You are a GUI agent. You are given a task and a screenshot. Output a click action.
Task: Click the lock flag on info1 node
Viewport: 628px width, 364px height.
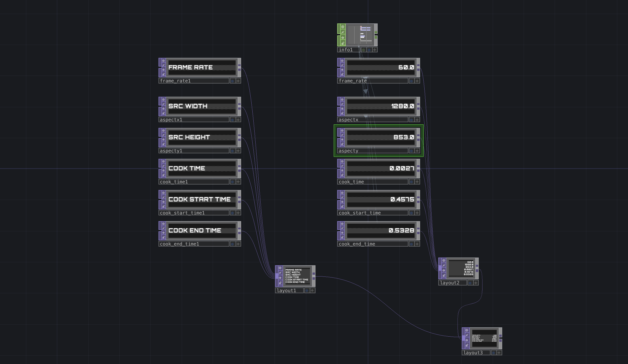click(343, 43)
